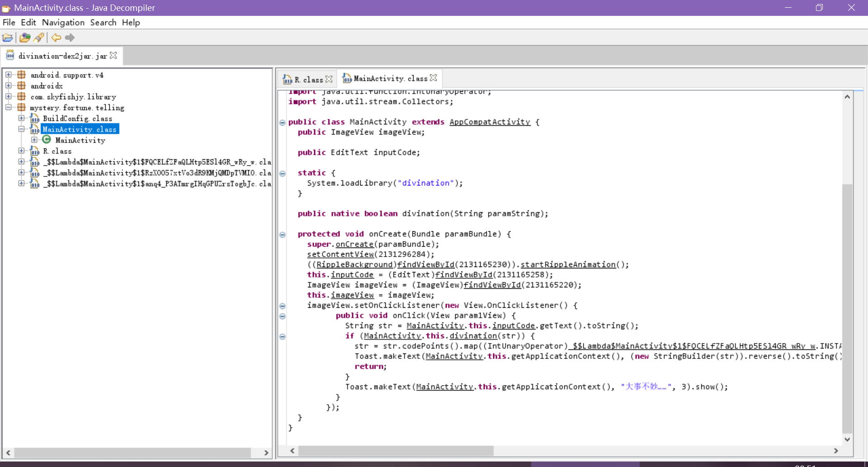Expand the Lambda RzX0057xtVo3dR9KMjQMDpTVMI0 node
868x467 pixels.
[x=21, y=172]
